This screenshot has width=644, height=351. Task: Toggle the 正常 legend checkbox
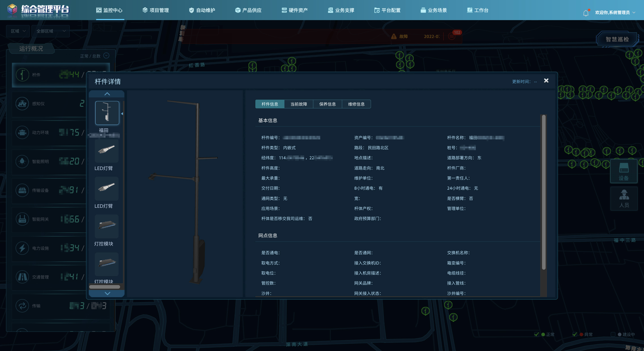536,334
